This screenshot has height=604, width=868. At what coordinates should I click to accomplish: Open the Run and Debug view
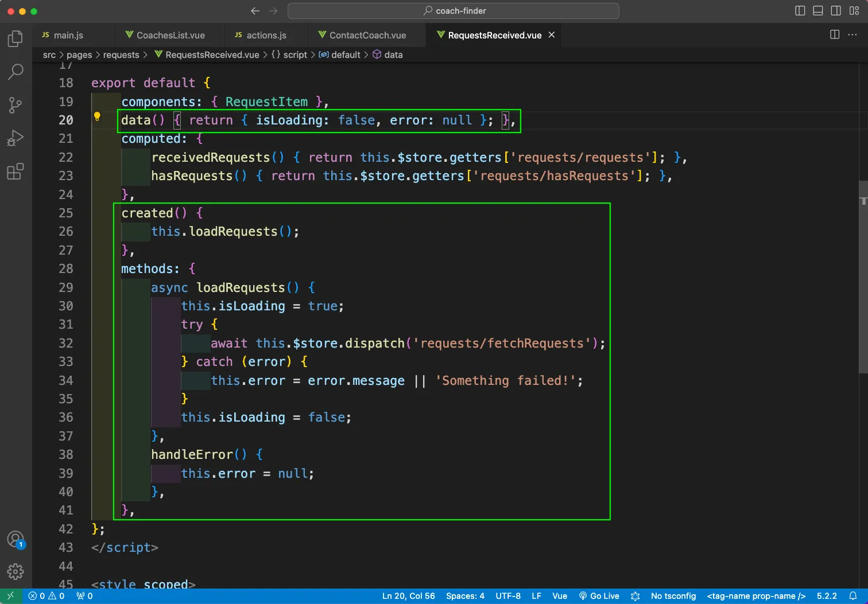[x=15, y=138]
